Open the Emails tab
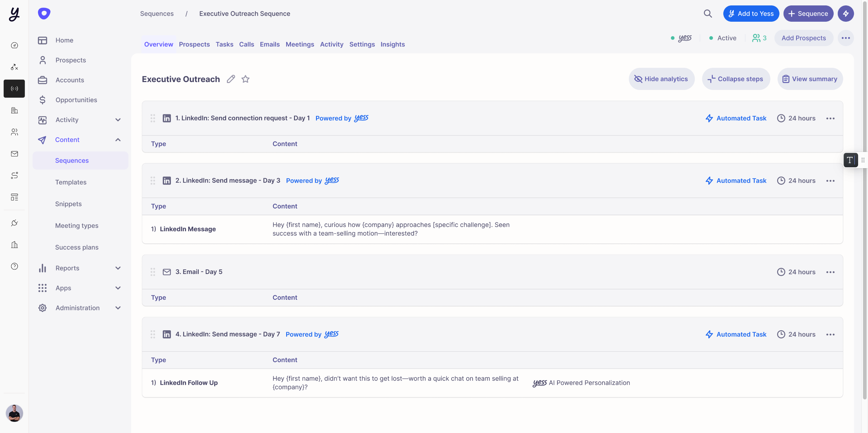Screen dimensions: 868x433 270,44
